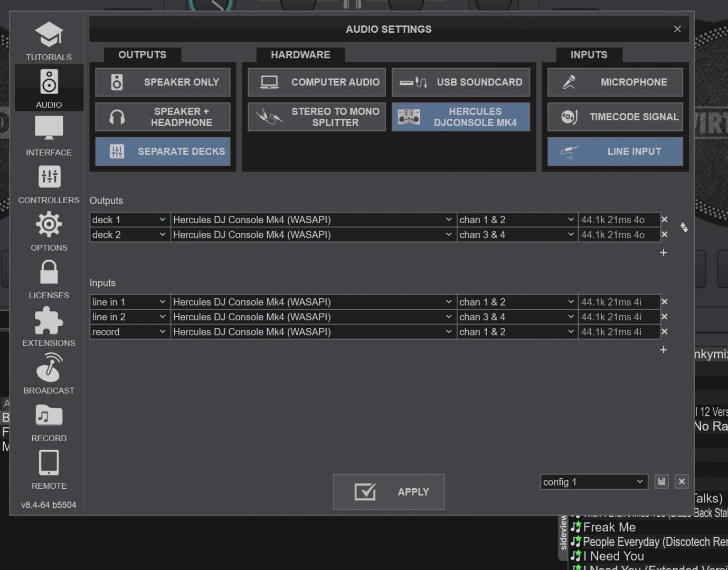728x570 pixels.
Task: Toggle the Microphone input option
Action: [x=615, y=82]
